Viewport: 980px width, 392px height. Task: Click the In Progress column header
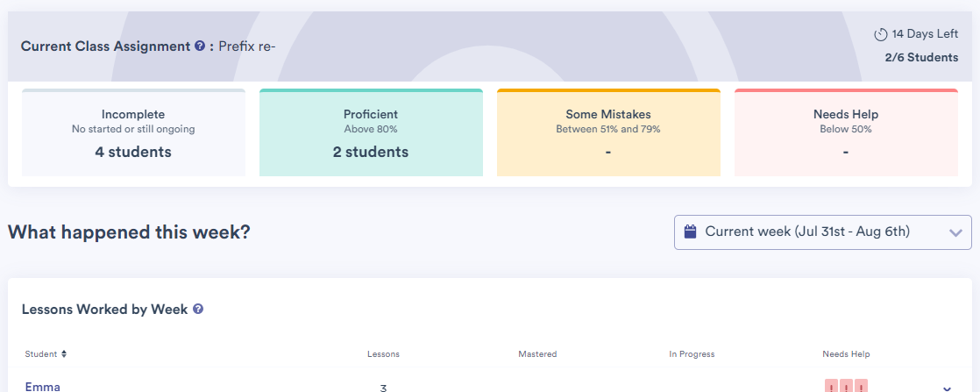pyautogui.click(x=692, y=354)
